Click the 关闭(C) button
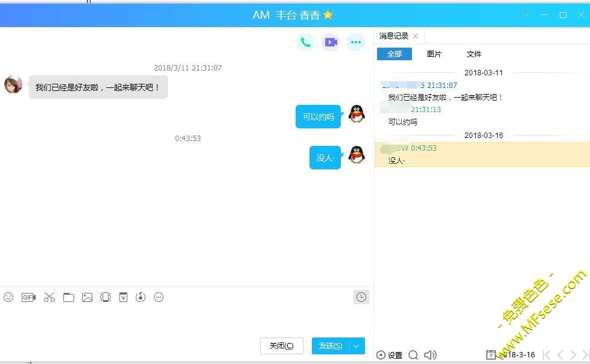 tap(281, 346)
